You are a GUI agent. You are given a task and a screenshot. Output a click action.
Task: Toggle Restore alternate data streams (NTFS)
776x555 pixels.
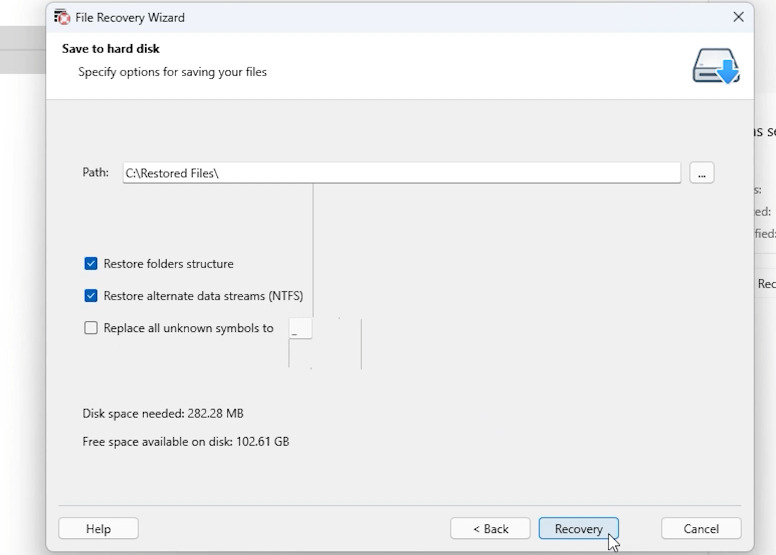click(x=91, y=296)
